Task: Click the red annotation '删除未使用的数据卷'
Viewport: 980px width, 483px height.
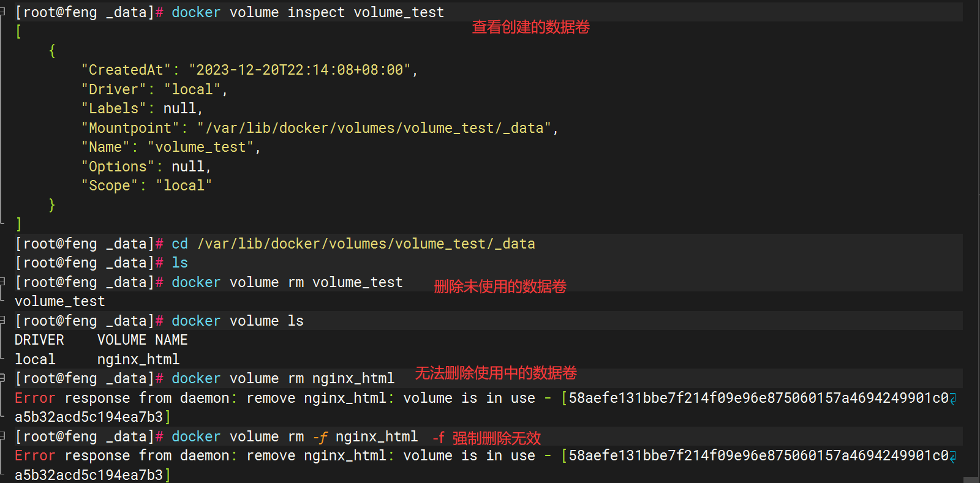Action: point(500,286)
